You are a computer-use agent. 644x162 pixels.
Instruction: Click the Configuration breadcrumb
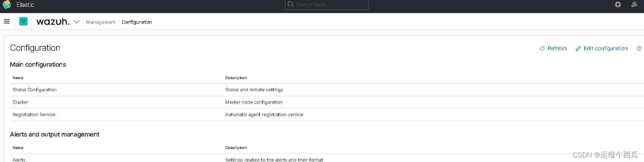(137, 22)
